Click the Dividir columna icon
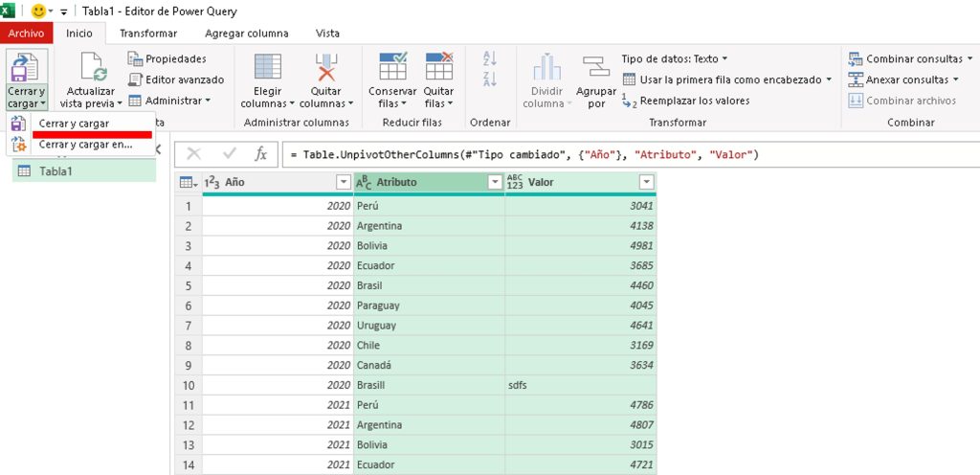Image resolution: width=980 pixels, height=475 pixels. 546,67
